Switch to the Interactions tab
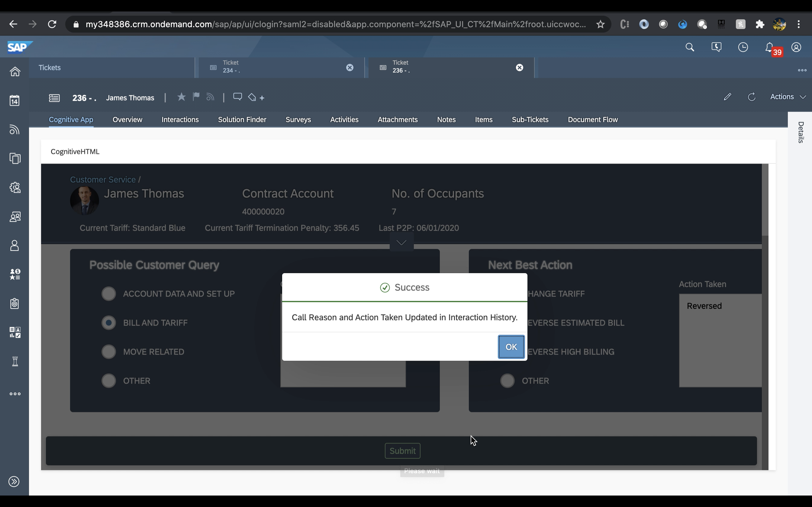This screenshot has height=507, width=812. (x=180, y=120)
